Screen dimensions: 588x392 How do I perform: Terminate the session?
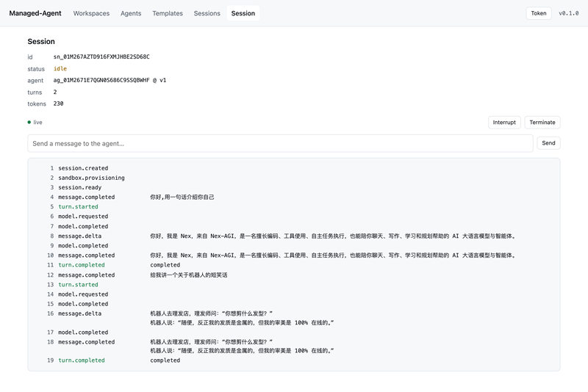[542, 123]
